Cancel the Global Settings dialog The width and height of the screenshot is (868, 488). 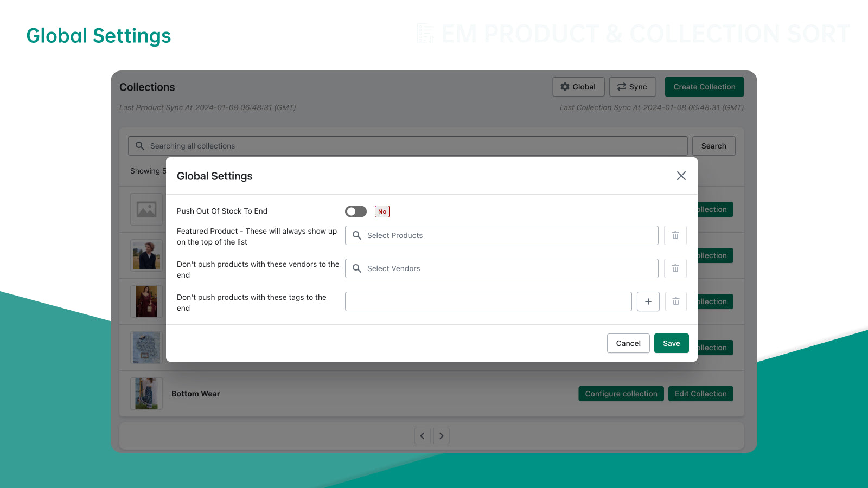point(628,343)
